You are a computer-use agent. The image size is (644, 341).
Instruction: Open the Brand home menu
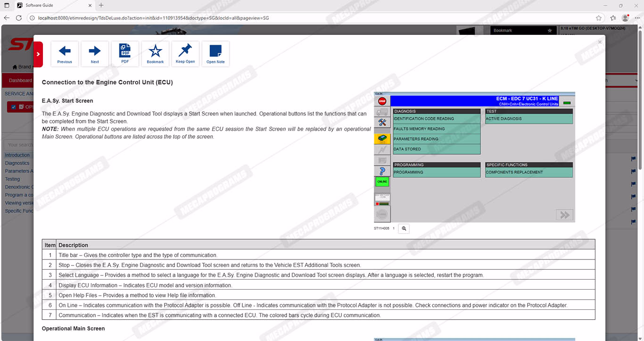coord(22,67)
